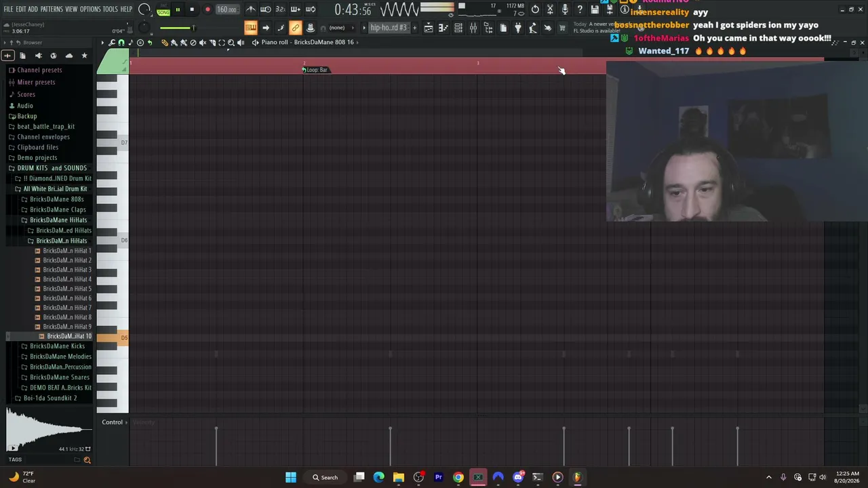Viewport: 868px width, 488px height.
Task: Open the Mixer window
Action: 473,28
